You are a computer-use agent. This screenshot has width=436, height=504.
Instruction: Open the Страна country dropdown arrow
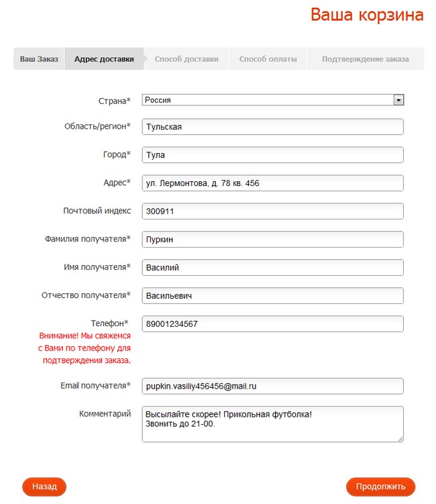tap(398, 100)
